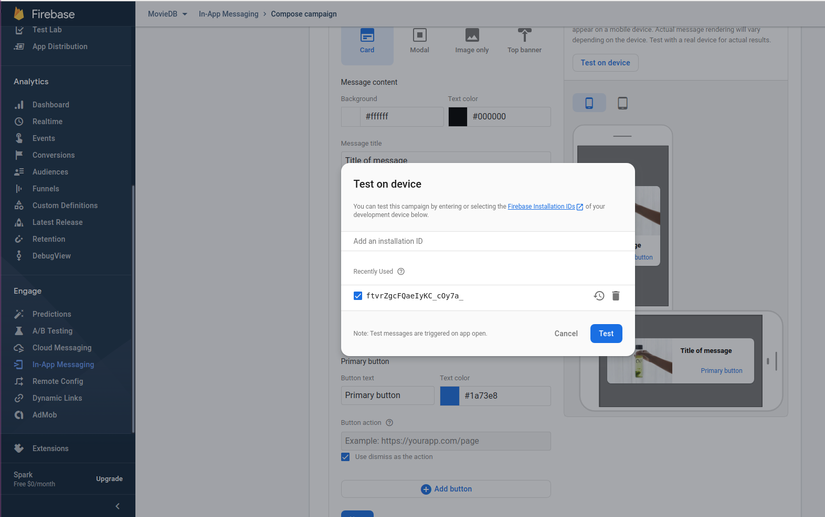Viewport: 825px width, 517px height.
Task: Click the Button action help icon
Action: pyautogui.click(x=389, y=422)
